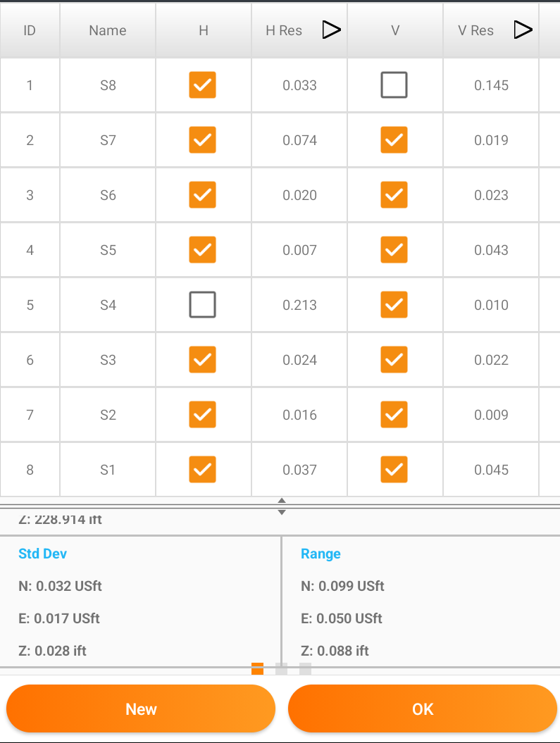The height and width of the screenshot is (743, 560).
Task: Click the ID column header
Action: (30, 30)
